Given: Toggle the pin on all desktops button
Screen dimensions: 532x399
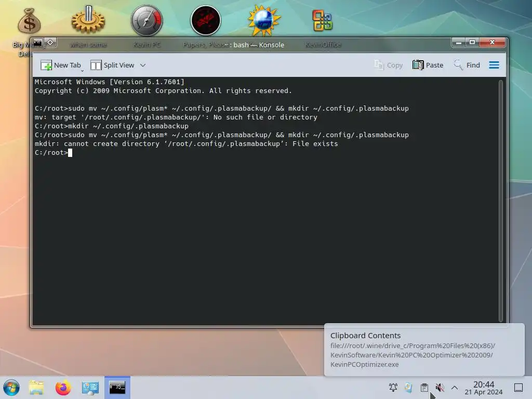Looking at the screenshot, I should click(x=50, y=43).
